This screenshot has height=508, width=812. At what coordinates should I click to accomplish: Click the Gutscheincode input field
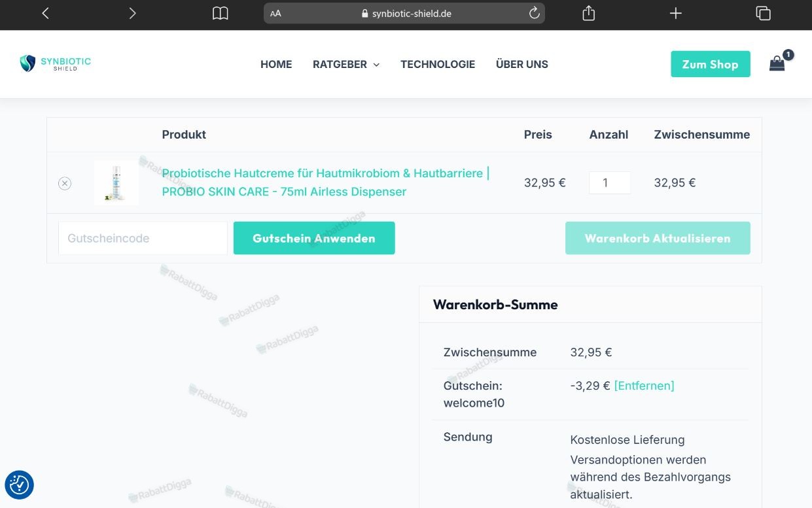click(143, 238)
